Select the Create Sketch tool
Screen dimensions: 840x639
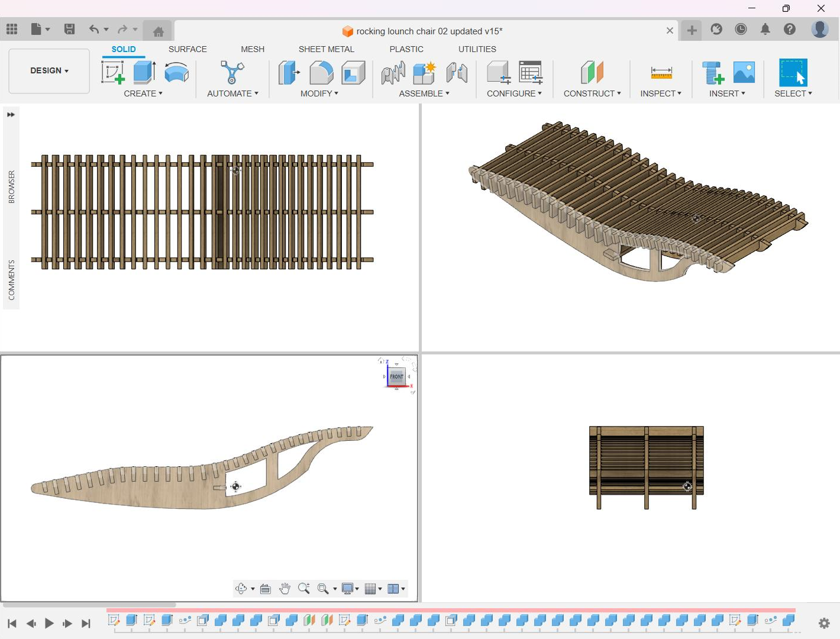[x=112, y=73]
